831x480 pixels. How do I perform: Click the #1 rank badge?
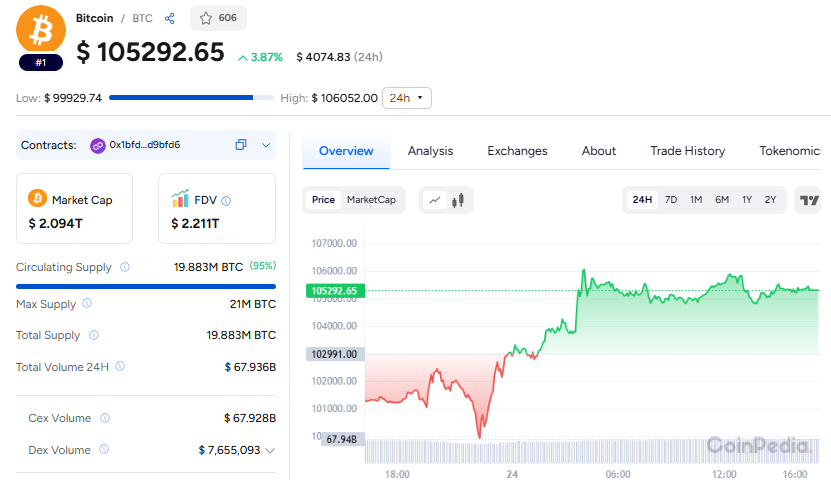pyautogui.click(x=41, y=63)
